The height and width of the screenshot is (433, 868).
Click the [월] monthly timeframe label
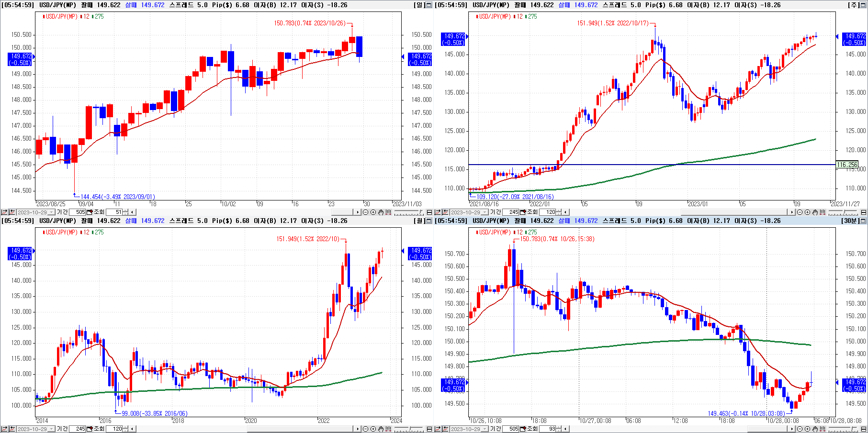(x=419, y=221)
